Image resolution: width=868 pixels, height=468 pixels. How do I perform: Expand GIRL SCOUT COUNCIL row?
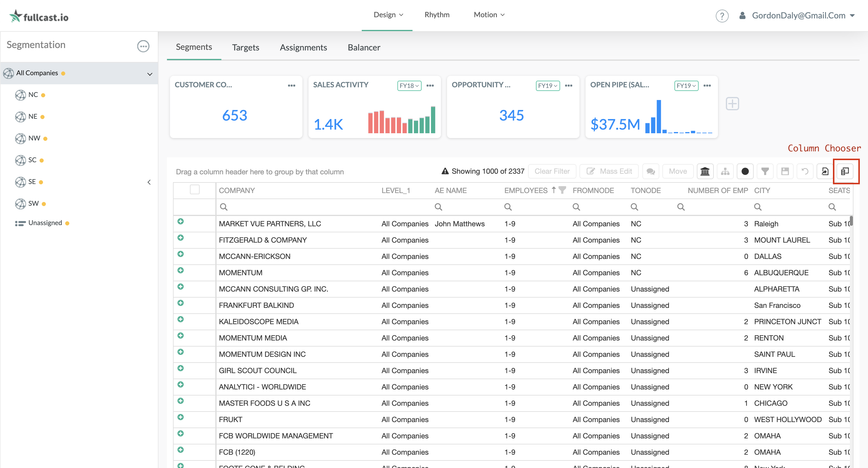tap(181, 368)
